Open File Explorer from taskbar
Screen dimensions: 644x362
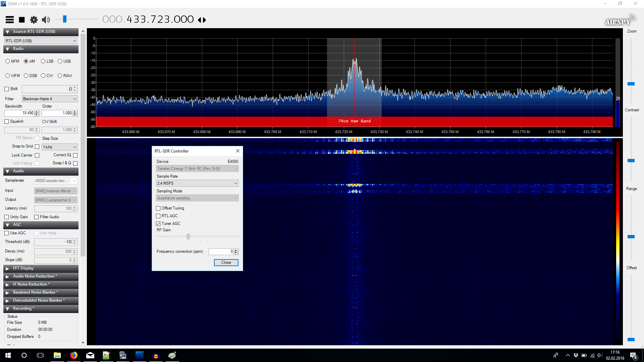coord(57,355)
